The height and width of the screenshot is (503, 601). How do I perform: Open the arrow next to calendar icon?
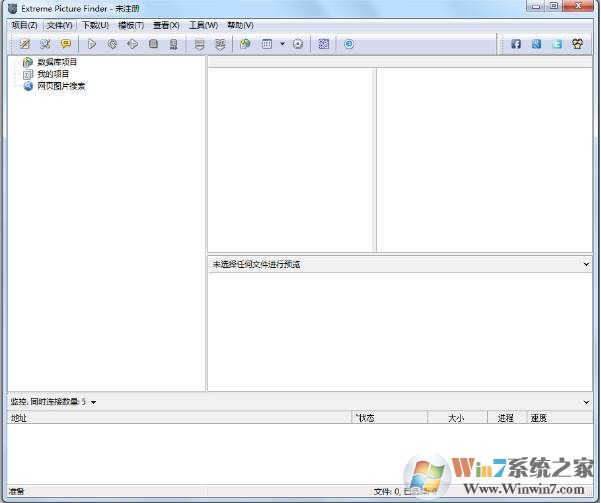click(283, 44)
